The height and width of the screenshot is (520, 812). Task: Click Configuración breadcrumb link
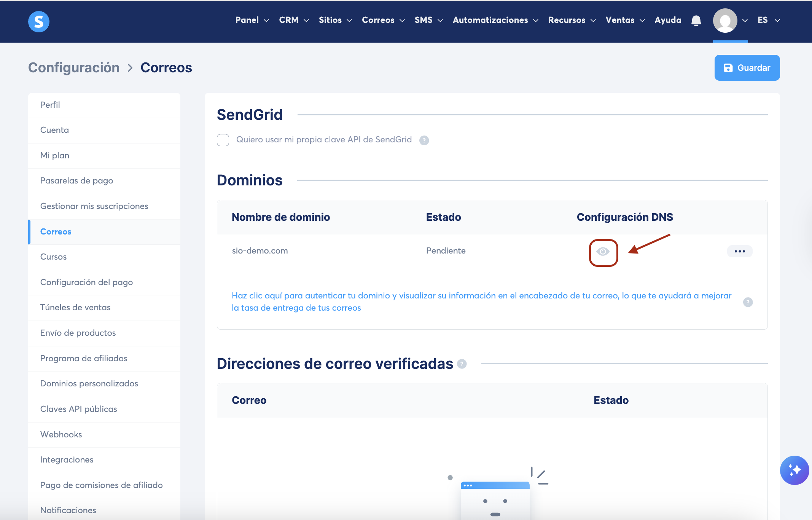[74, 67]
